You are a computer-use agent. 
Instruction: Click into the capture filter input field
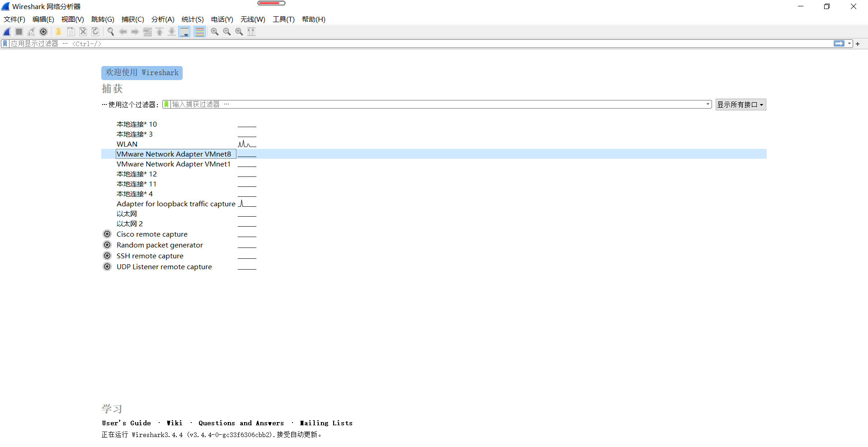click(x=437, y=105)
